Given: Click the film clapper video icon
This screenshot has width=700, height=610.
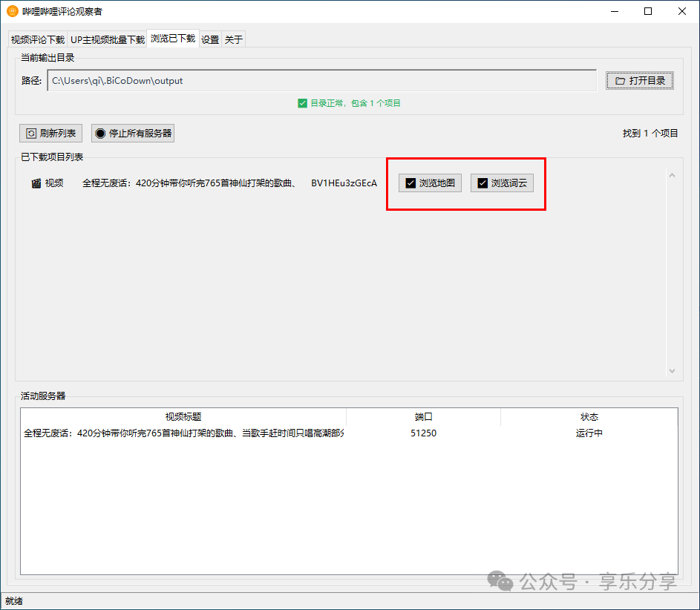Looking at the screenshot, I should coord(36,183).
